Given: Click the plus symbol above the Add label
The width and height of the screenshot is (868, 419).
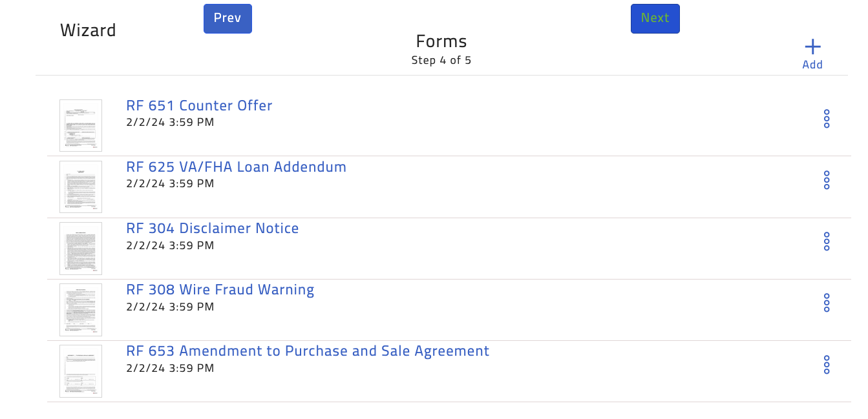Looking at the screenshot, I should [812, 46].
